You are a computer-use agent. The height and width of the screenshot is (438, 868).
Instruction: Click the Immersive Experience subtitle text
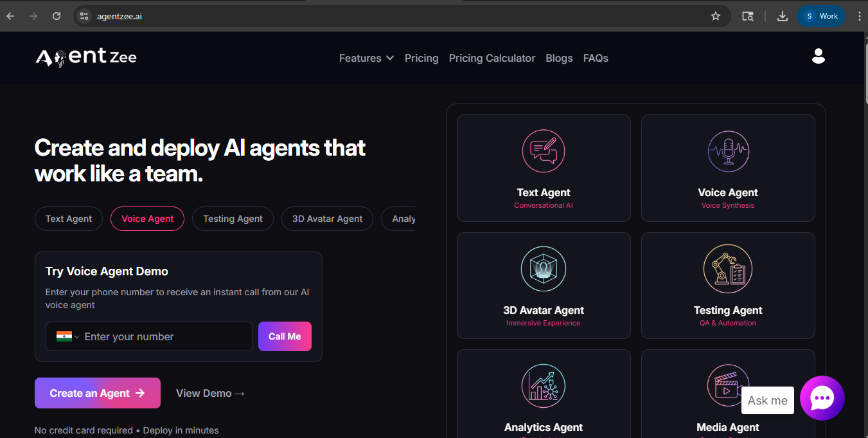tap(544, 323)
